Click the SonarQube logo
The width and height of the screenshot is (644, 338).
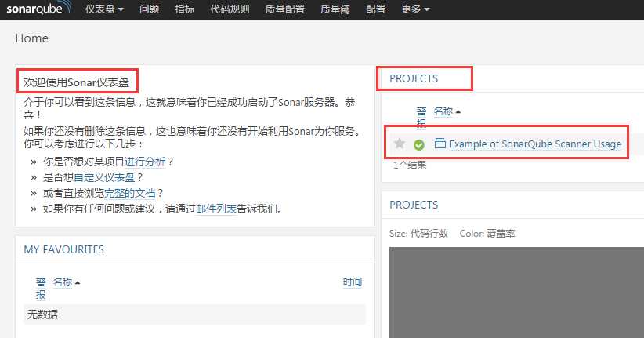click(x=39, y=9)
